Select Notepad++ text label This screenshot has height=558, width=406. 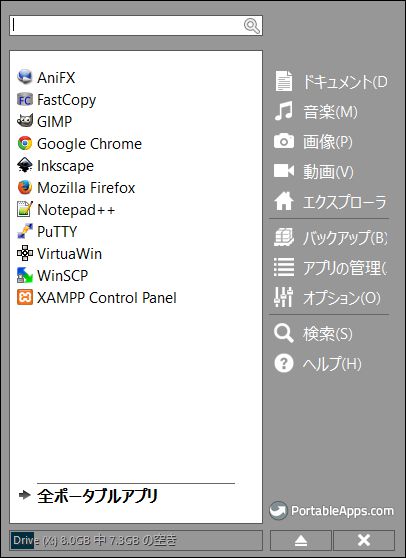click(76, 210)
